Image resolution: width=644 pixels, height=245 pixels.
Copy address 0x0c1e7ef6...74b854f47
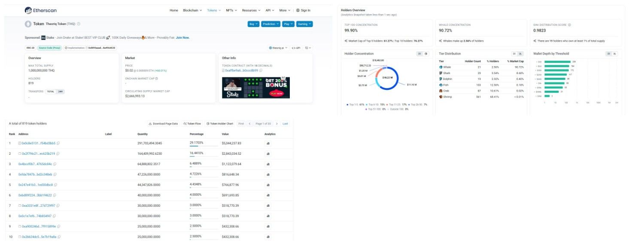point(55,216)
